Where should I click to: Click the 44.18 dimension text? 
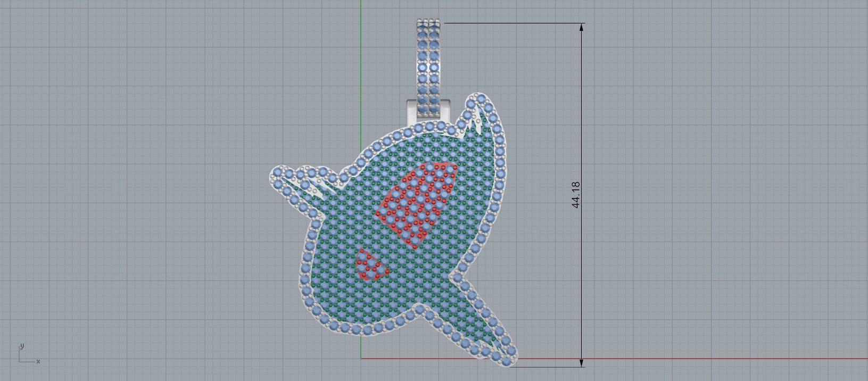tap(575, 194)
